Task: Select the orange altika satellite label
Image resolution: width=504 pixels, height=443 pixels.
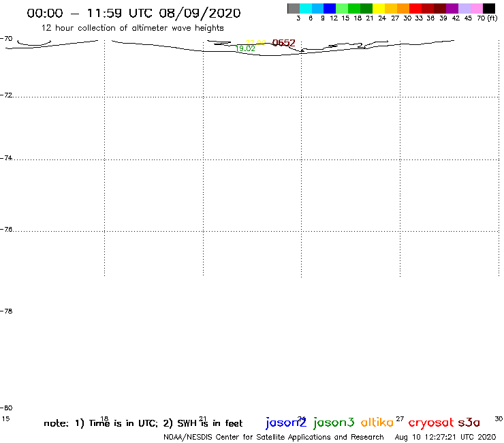Action: point(377,423)
